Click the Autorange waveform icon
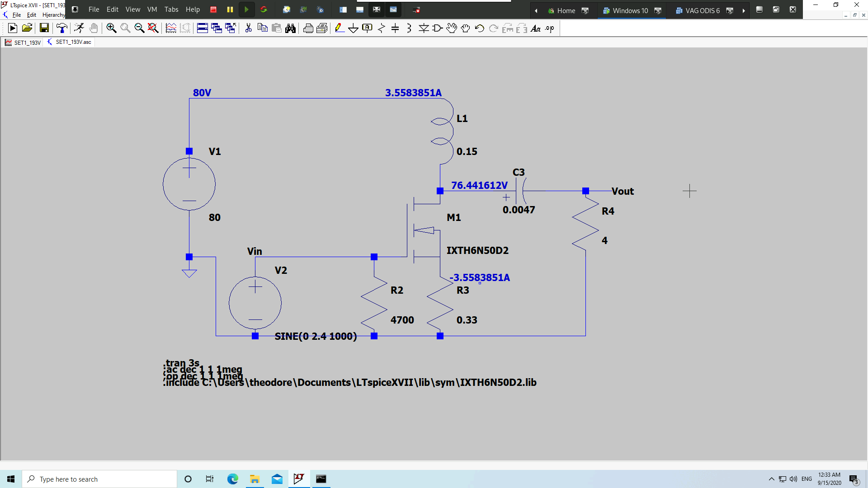The height and width of the screenshot is (488, 868). (x=171, y=28)
